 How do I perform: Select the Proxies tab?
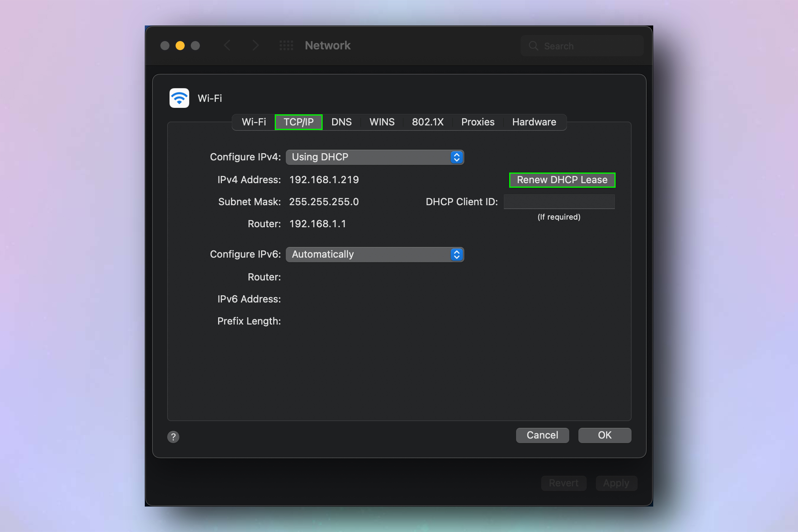click(x=477, y=122)
